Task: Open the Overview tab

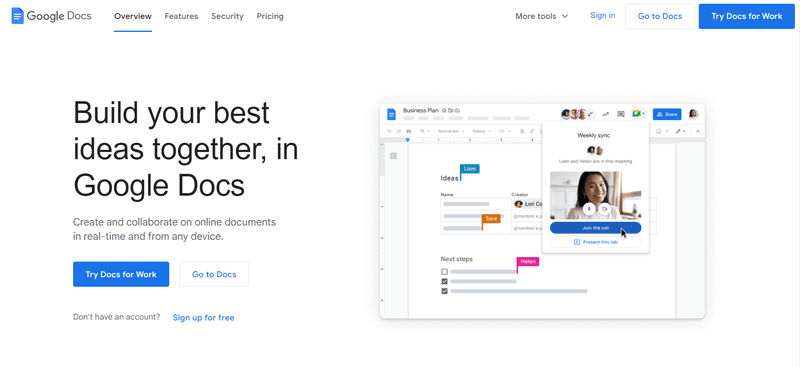Action: (x=133, y=16)
